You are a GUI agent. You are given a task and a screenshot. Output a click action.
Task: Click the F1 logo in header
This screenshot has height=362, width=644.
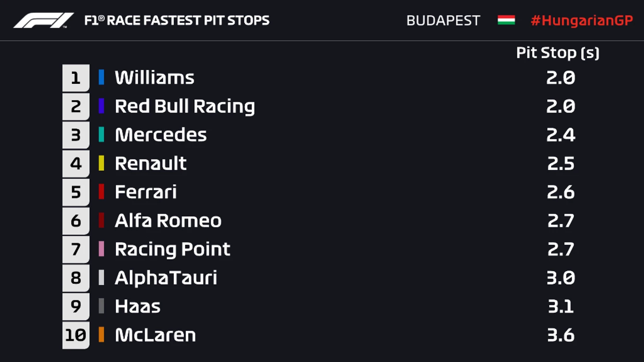[x=43, y=20]
